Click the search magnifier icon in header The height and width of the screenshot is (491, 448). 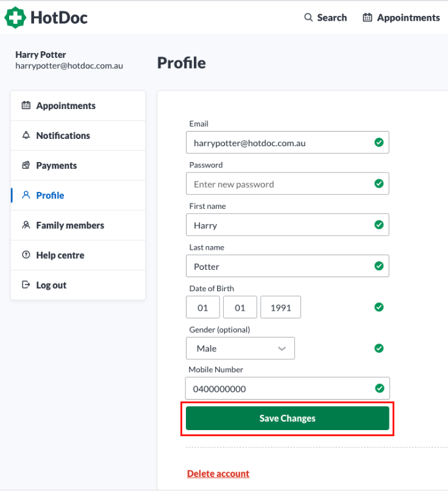point(308,17)
